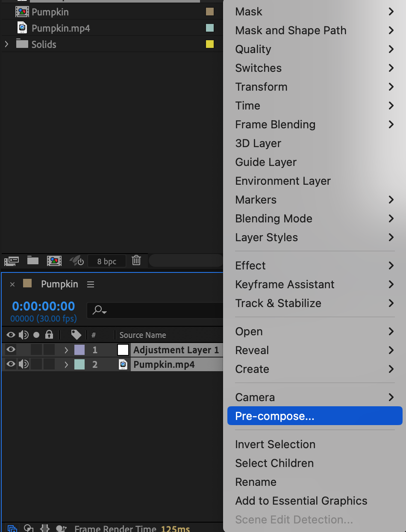
Task: Click the Interpret Footage icon
Action: (x=11, y=260)
